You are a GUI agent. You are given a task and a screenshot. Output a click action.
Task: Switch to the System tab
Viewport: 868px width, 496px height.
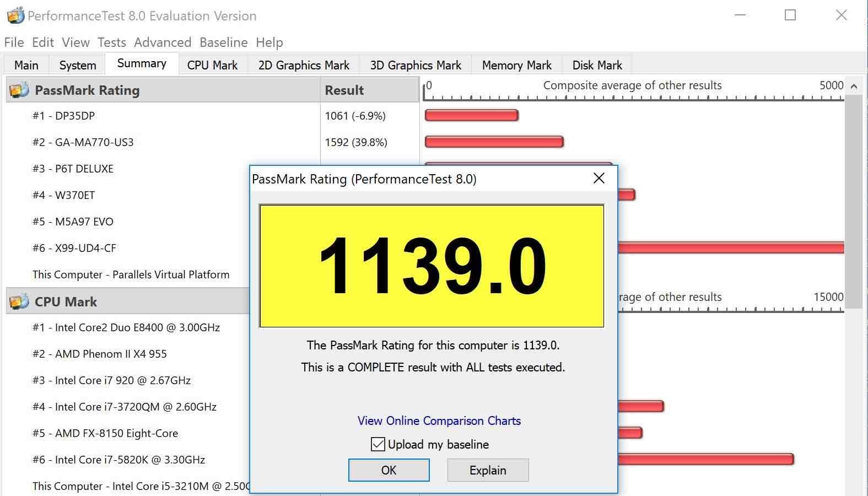[x=78, y=65]
